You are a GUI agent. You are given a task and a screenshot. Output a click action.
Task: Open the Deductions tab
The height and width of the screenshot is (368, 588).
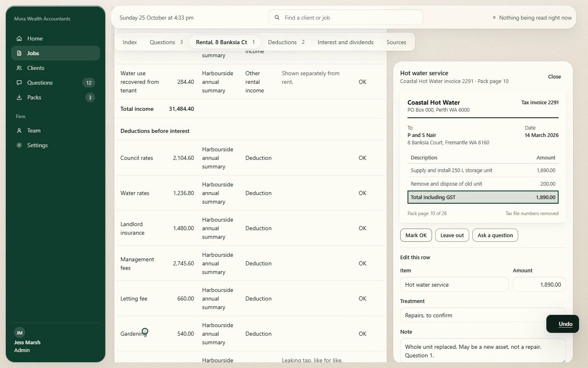tap(286, 42)
